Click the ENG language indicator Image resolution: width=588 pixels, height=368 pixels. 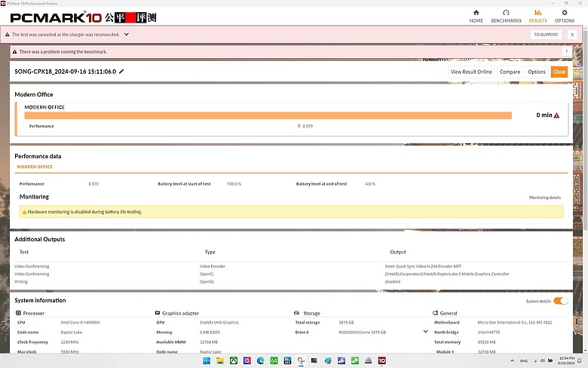tap(524, 361)
